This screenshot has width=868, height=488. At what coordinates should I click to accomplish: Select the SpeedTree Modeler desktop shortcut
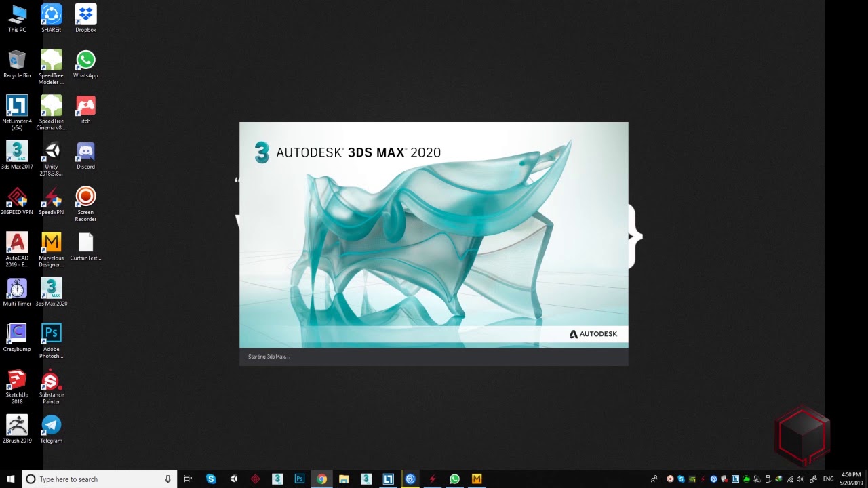[52, 67]
